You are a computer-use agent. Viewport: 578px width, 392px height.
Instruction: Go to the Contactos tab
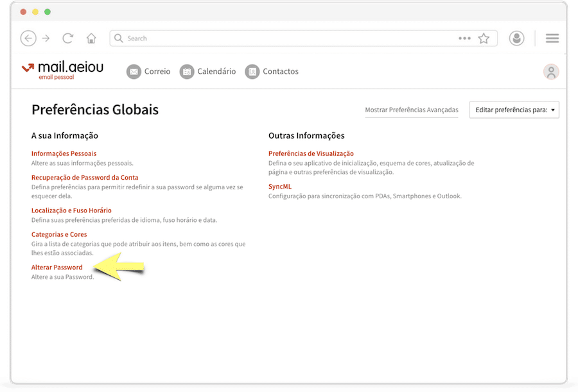tap(272, 71)
